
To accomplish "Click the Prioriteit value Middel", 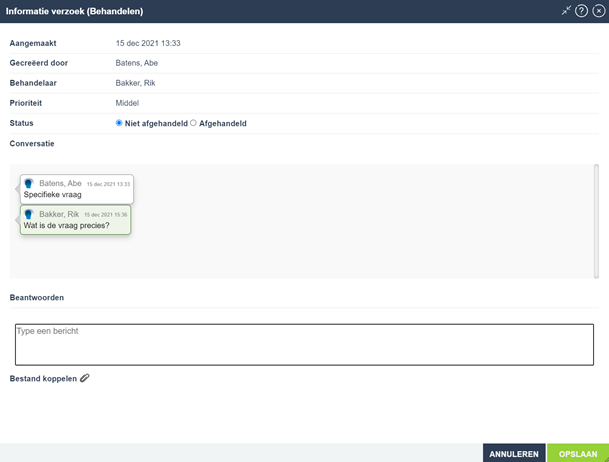I will [x=127, y=103].
